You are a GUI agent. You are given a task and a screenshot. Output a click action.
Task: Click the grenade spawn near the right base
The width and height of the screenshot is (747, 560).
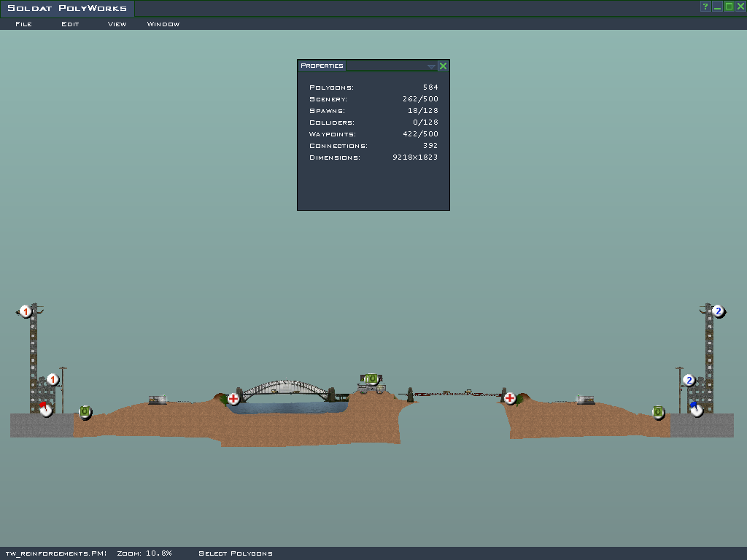(658, 412)
